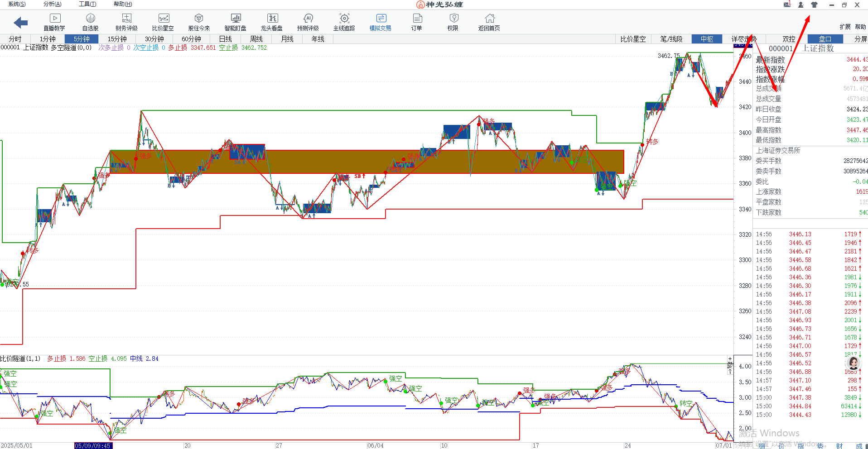868x449 pixels.
Task: Open 财务评级 financial rating tool
Action: coord(126,22)
